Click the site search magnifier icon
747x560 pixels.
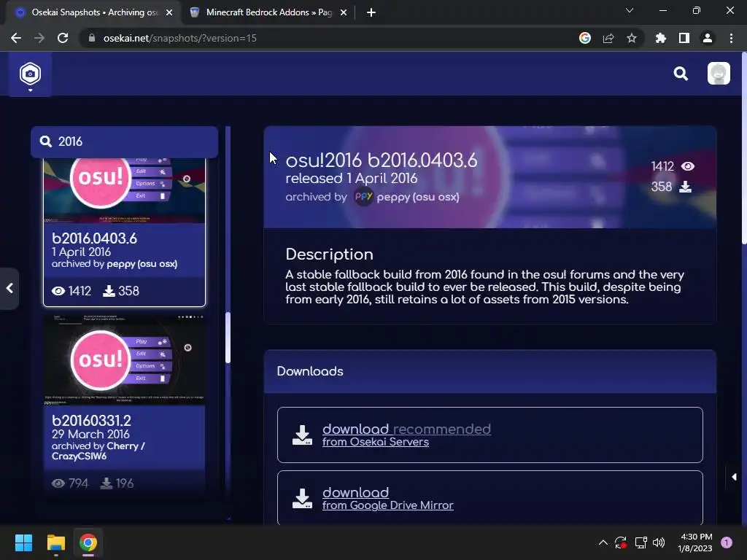tap(681, 74)
